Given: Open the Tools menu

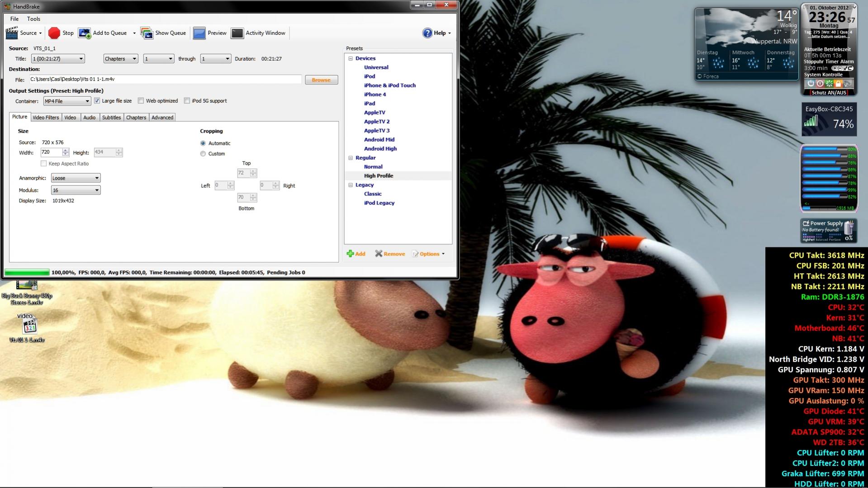Looking at the screenshot, I should pyautogui.click(x=33, y=19).
